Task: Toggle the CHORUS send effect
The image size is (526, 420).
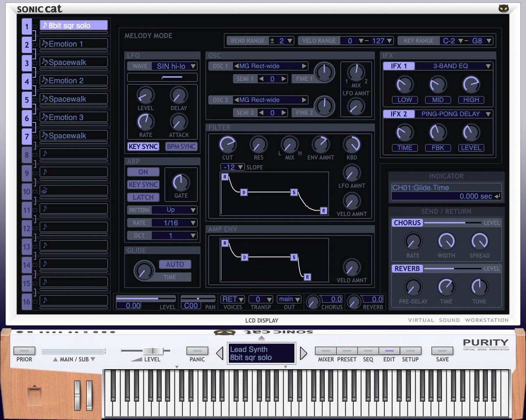Action: (x=407, y=223)
